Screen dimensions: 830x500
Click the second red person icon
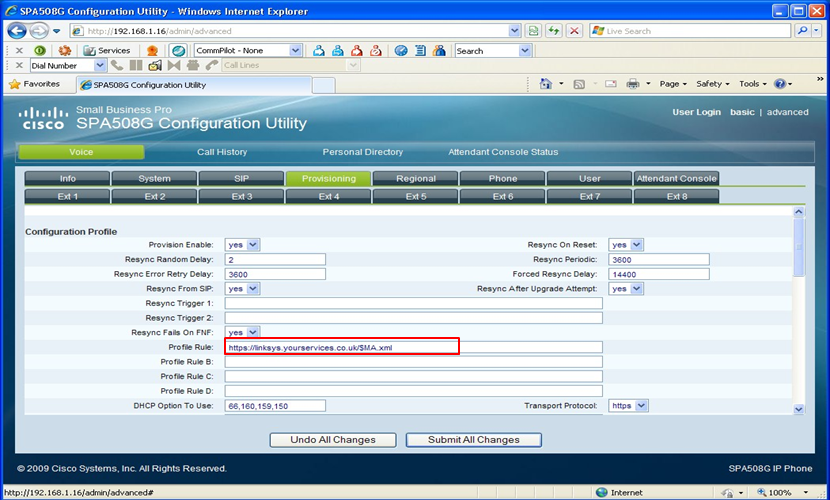pyautogui.click(x=376, y=51)
